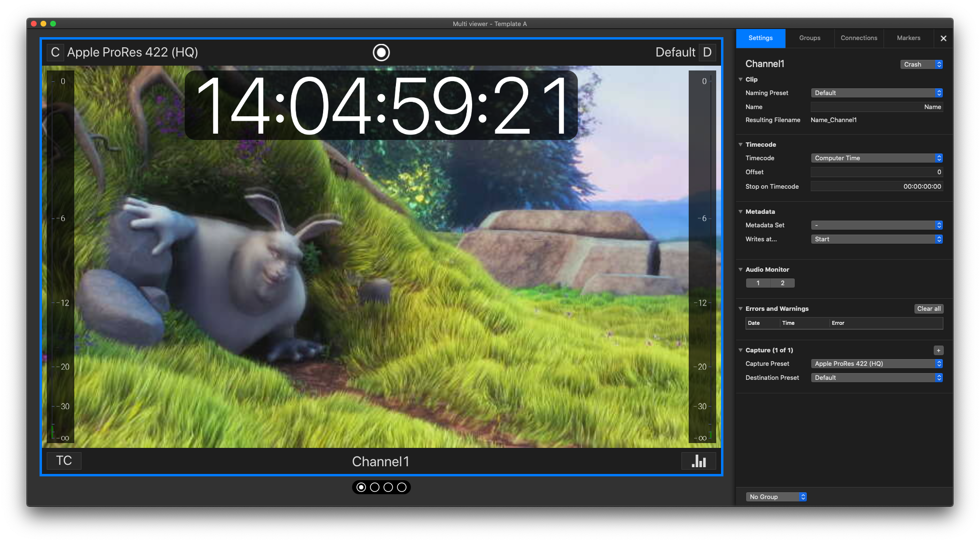Click the Name input field
The width and height of the screenshot is (980, 542).
click(876, 107)
